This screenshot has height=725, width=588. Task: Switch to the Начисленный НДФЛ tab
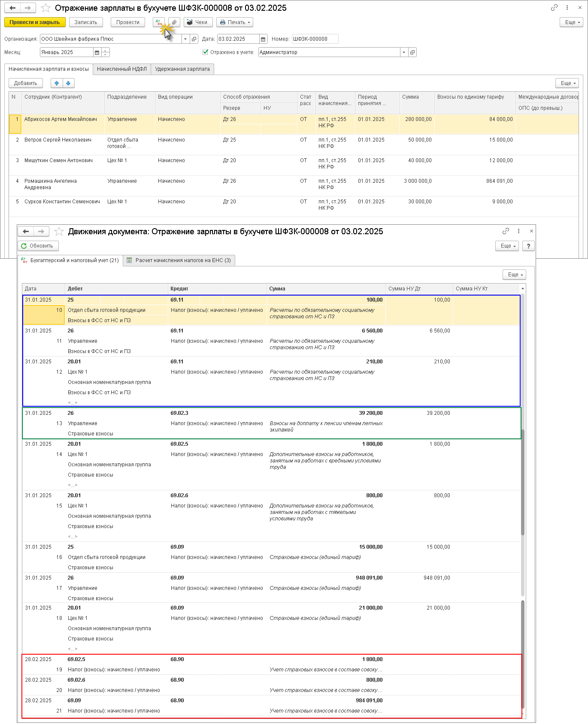[122, 69]
